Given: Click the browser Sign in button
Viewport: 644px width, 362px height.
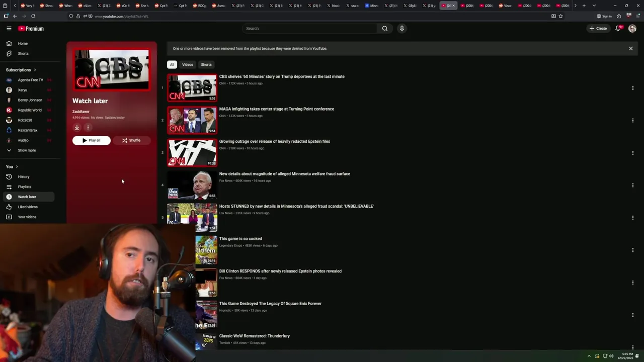Looking at the screenshot, I should (x=604, y=16).
